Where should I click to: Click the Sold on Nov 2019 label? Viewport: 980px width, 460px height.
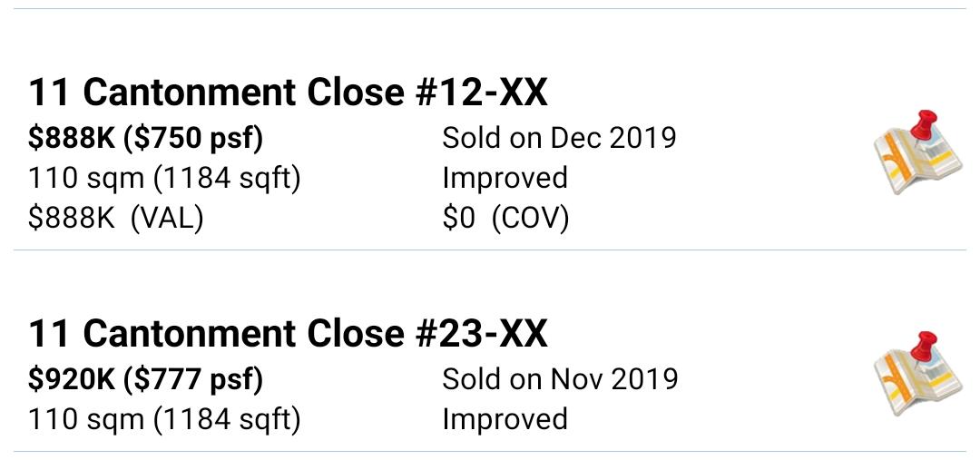click(x=560, y=378)
